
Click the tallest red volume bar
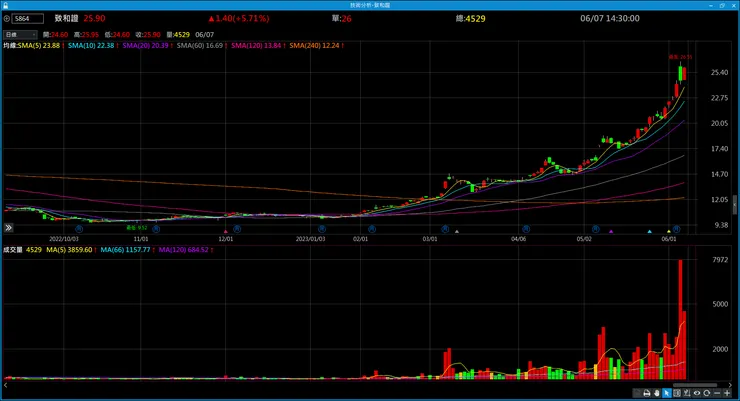(680, 319)
